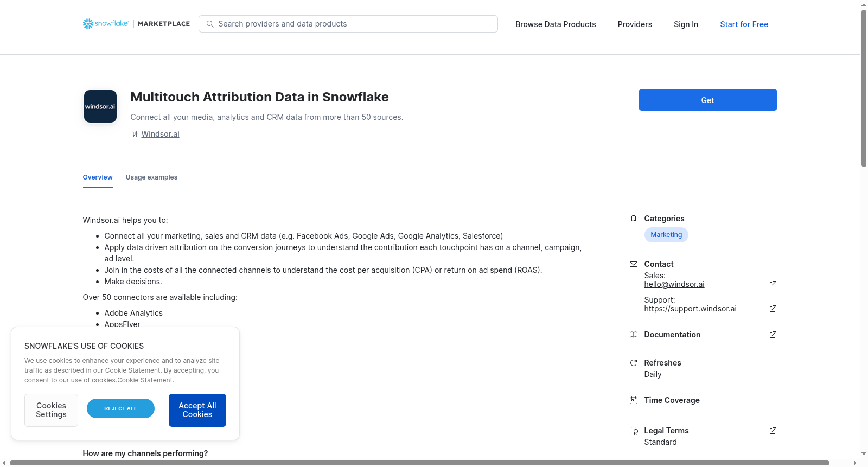Viewport: 868px width, 467px height.
Task: Open external link icon for support.windsor.ai
Action: (x=773, y=309)
